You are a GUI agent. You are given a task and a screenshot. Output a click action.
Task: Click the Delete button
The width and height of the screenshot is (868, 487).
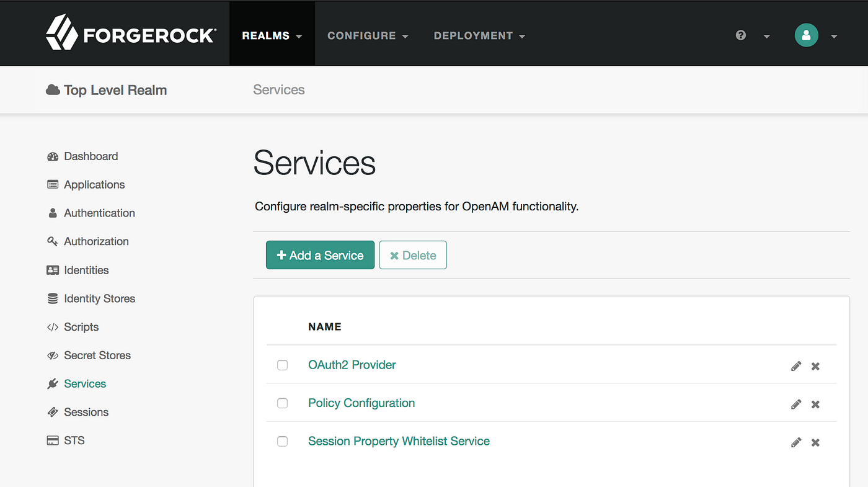pos(413,255)
